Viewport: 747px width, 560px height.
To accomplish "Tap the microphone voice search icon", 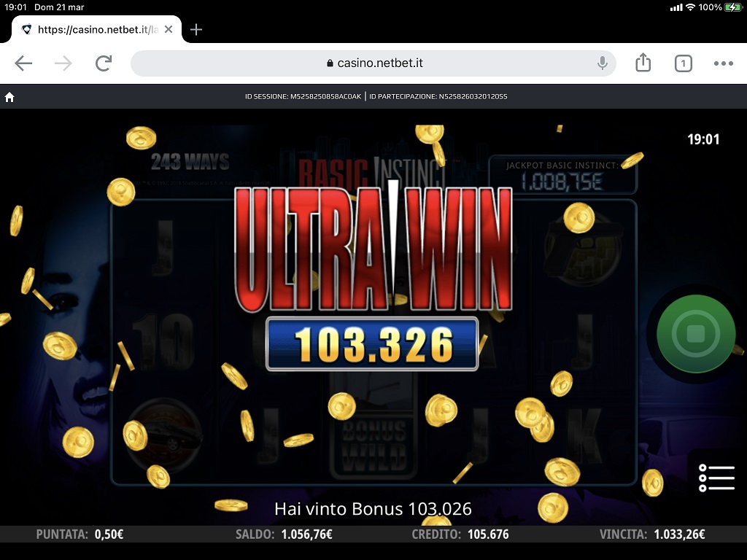I will [602, 63].
